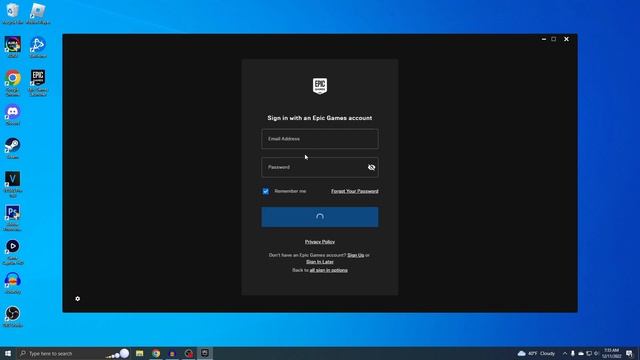Minimize the Epic Games launcher window
The height and width of the screenshot is (360, 640).
[x=544, y=39]
